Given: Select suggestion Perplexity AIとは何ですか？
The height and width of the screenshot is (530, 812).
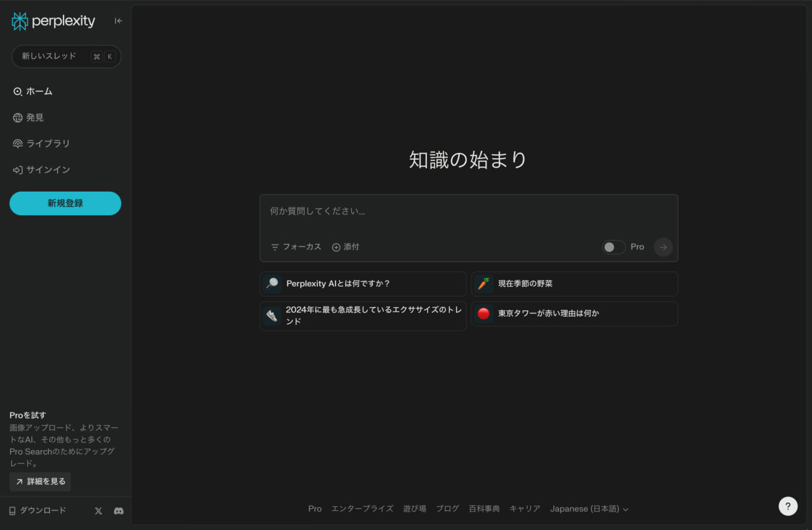Looking at the screenshot, I should point(363,284).
